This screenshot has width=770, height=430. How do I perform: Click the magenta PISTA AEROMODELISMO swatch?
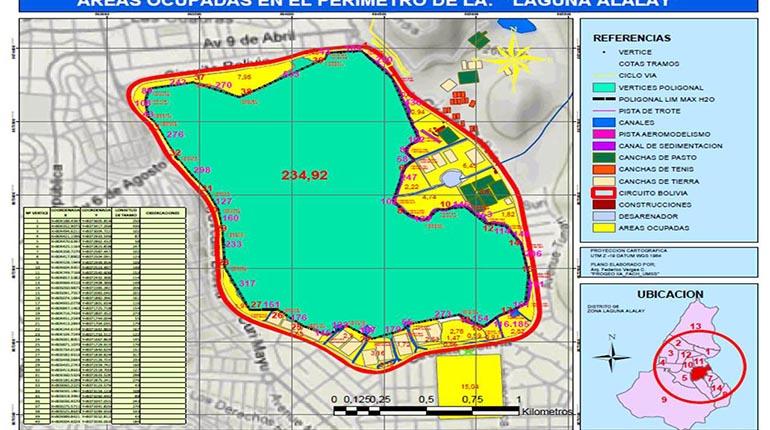tap(604, 134)
